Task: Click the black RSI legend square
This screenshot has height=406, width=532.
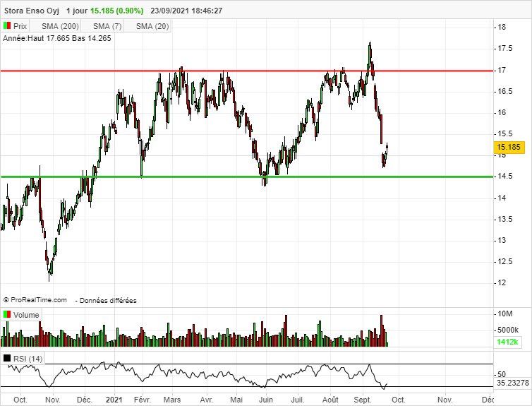Action: point(7,358)
